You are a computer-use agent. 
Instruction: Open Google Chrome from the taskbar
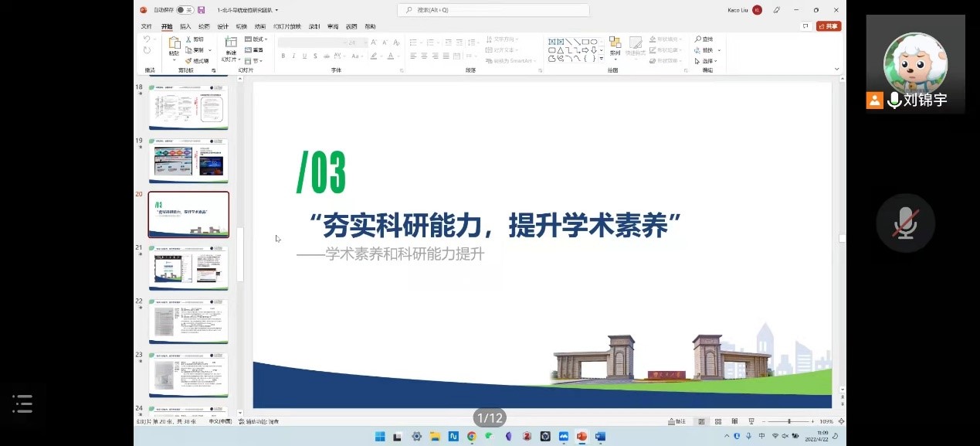pyautogui.click(x=471, y=436)
